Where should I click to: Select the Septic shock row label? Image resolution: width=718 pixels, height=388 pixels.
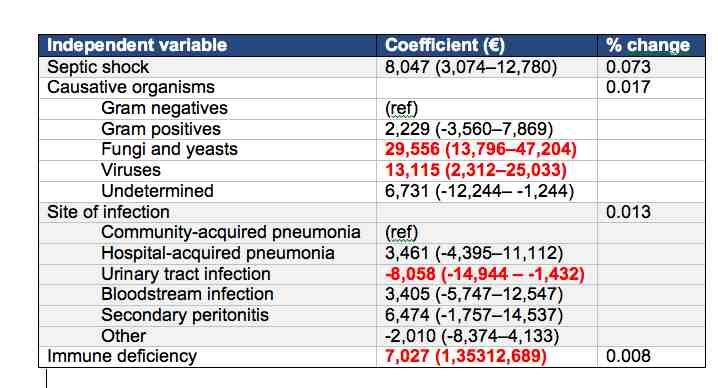coord(98,67)
